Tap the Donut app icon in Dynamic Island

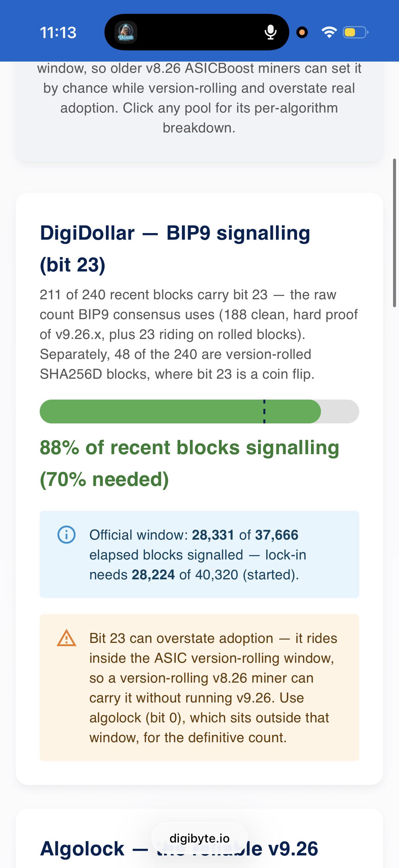tap(126, 32)
